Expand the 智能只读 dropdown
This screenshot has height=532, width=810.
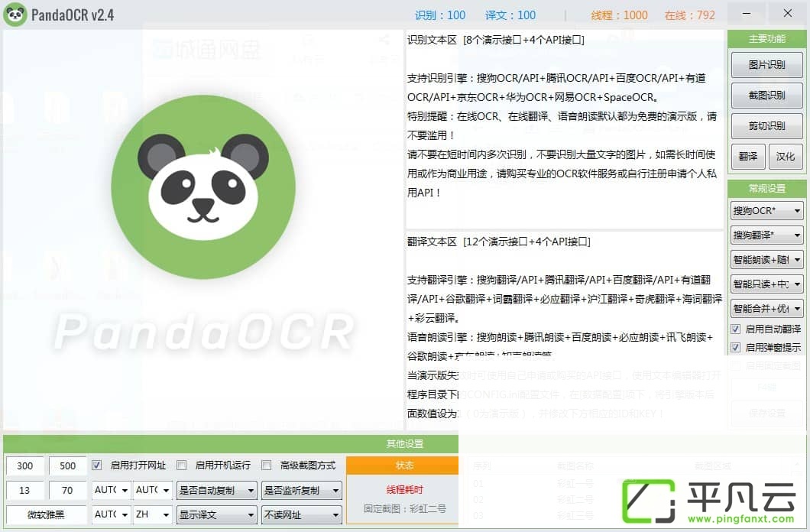[x=766, y=284]
